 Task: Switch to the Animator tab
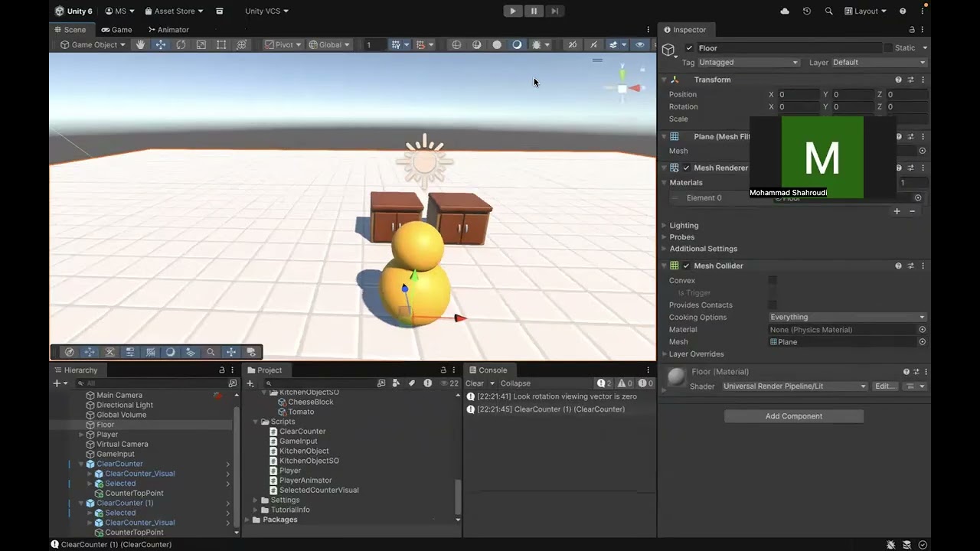(168, 29)
